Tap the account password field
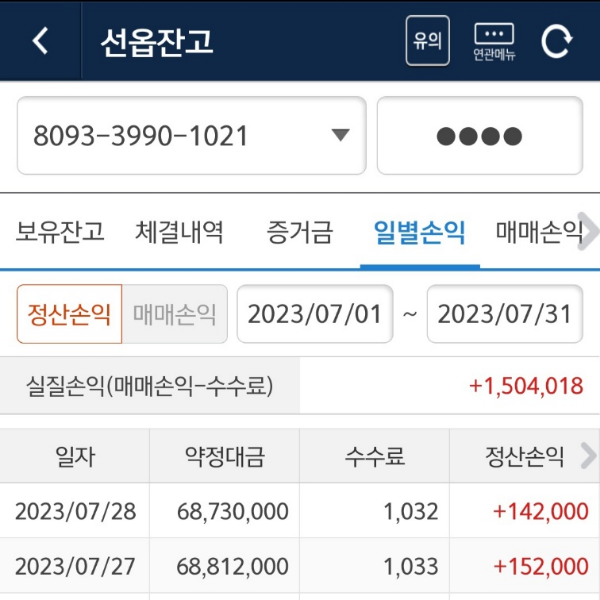The height and width of the screenshot is (600, 600). 479,136
